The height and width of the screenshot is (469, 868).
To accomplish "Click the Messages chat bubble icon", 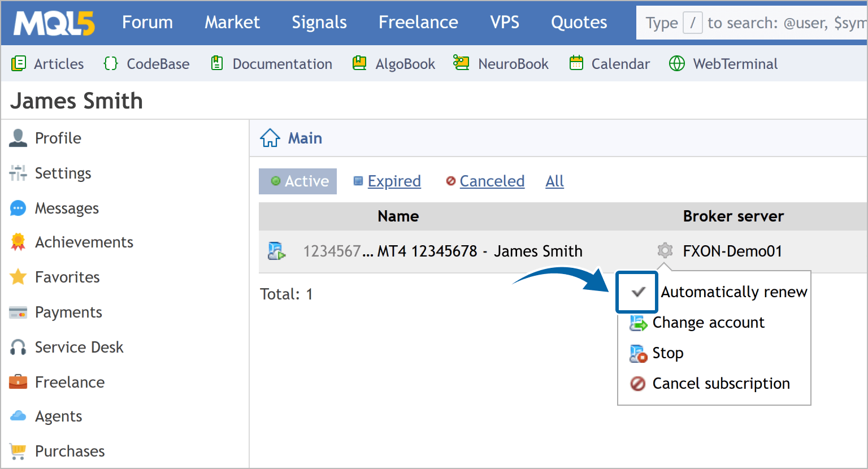I will click(18, 209).
